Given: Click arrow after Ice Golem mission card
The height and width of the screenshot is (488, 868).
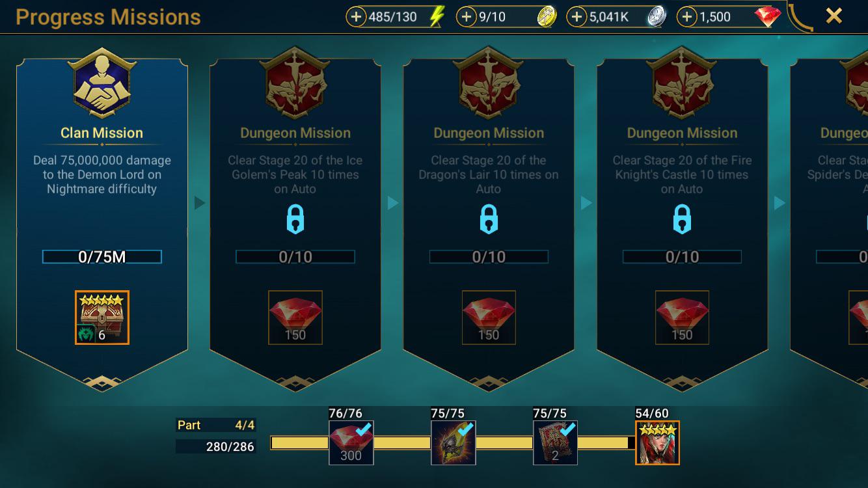Looking at the screenshot, I should click(393, 203).
